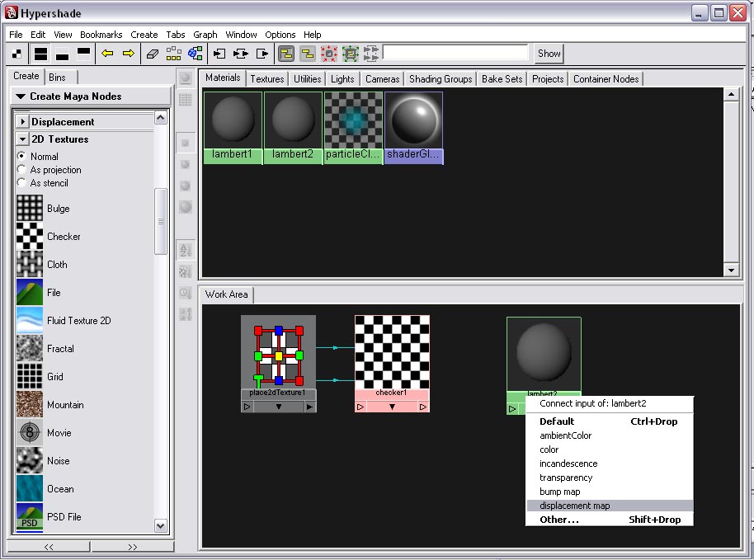Open the Bookmarks menu
Image resolution: width=754 pixels, height=560 pixels.
[x=101, y=35]
